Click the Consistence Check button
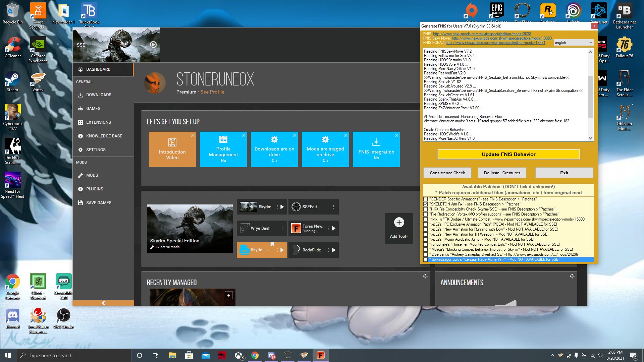The height and width of the screenshot is (362, 644). 447,173
